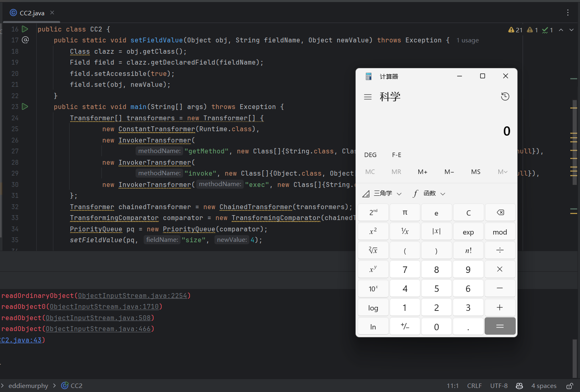Click CC2 class breadcrumb in the status bar
The width and height of the screenshot is (580, 392).
(x=72, y=386)
